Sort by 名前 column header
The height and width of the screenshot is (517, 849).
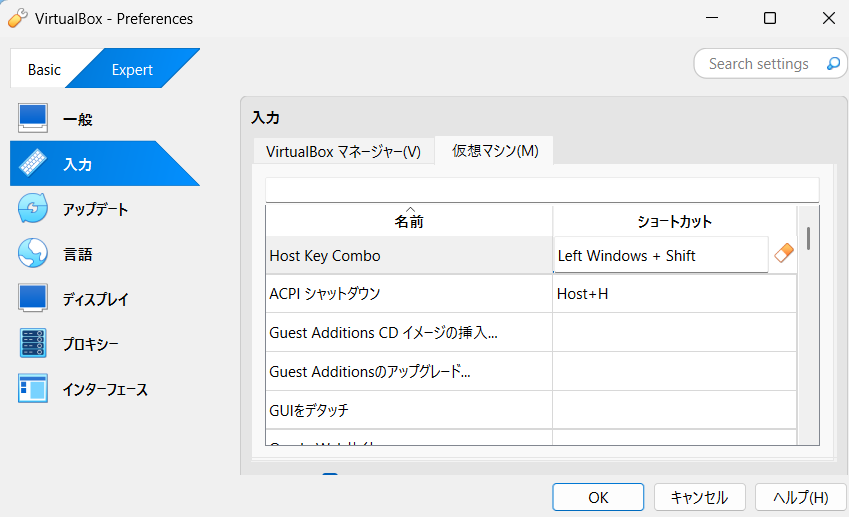coord(409,221)
